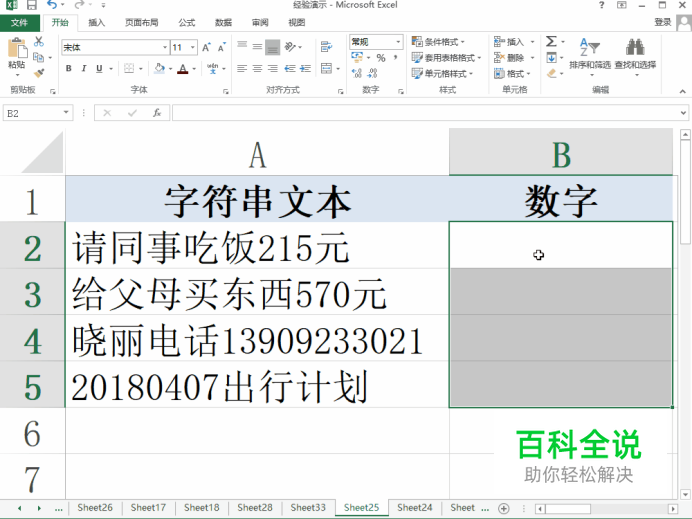
Task: Click the 格式 Format cells button
Action: (512, 74)
